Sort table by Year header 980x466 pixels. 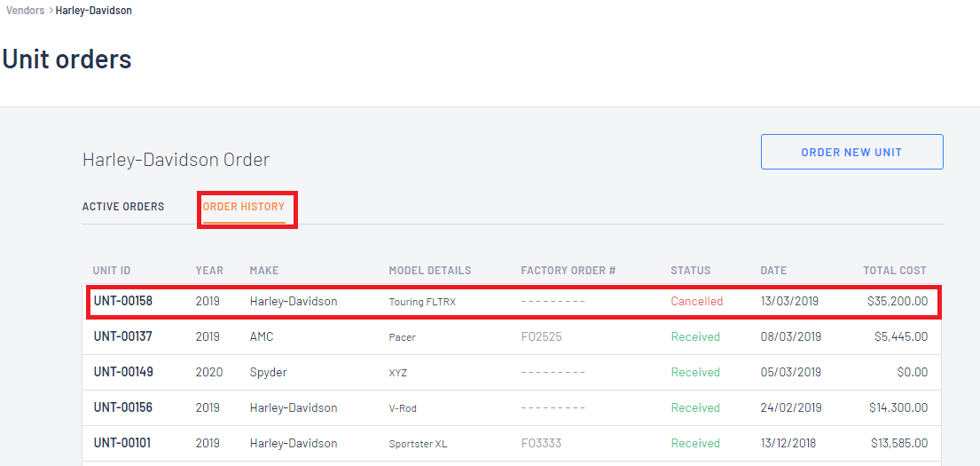tap(209, 271)
